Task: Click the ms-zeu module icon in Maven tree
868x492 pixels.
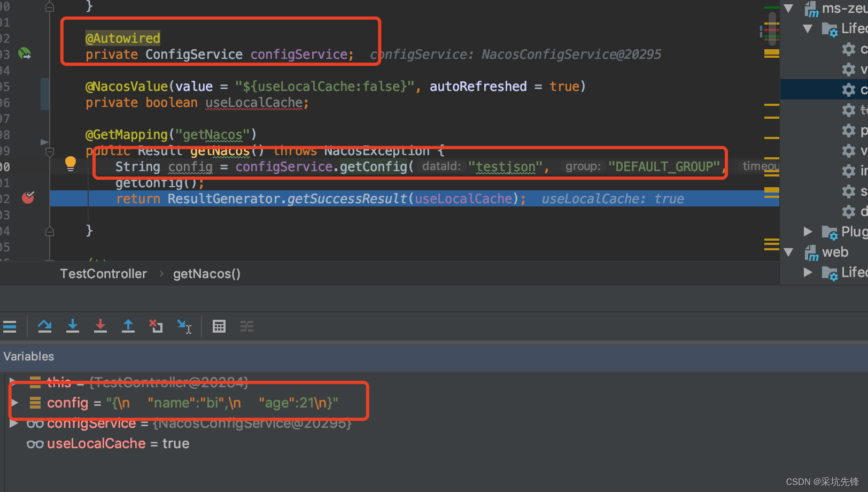Action: point(811,9)
